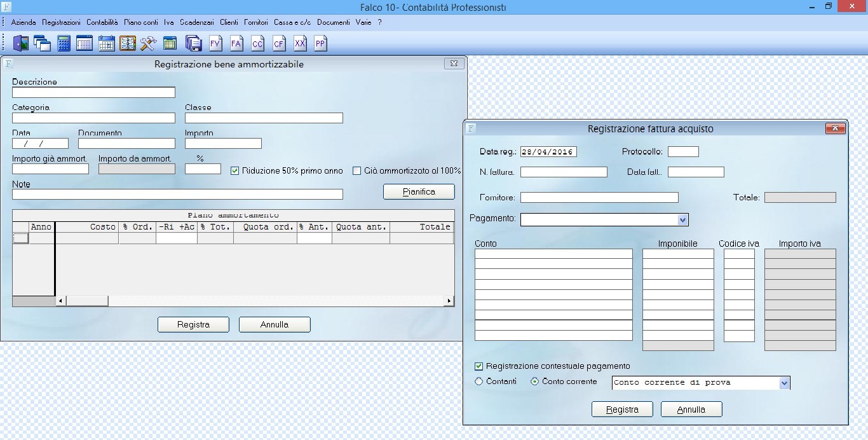The width and height of the screenshot is (868, 440).
Task: Open the Azienda menu
Action: tap(24, 22)
